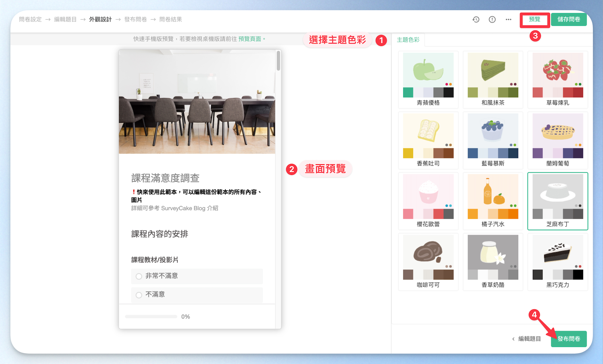Click the preview pane scrollbar
The image size is (603, 364).
[x=278, y=61]
